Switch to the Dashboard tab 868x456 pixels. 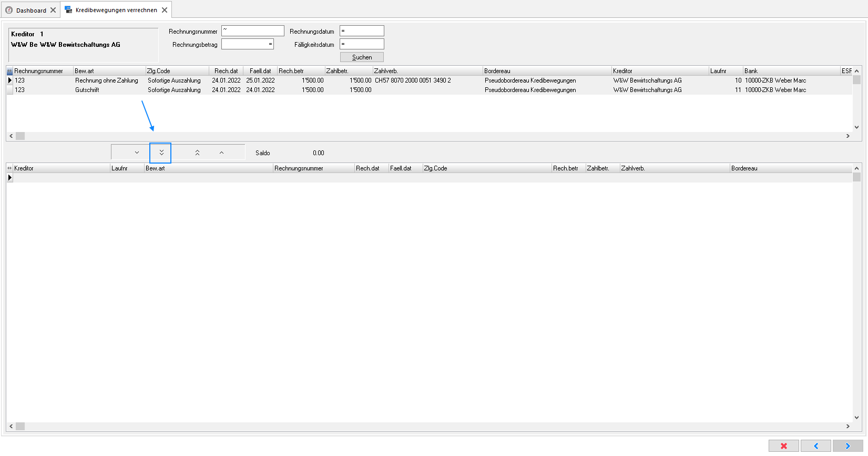(31, 11)
